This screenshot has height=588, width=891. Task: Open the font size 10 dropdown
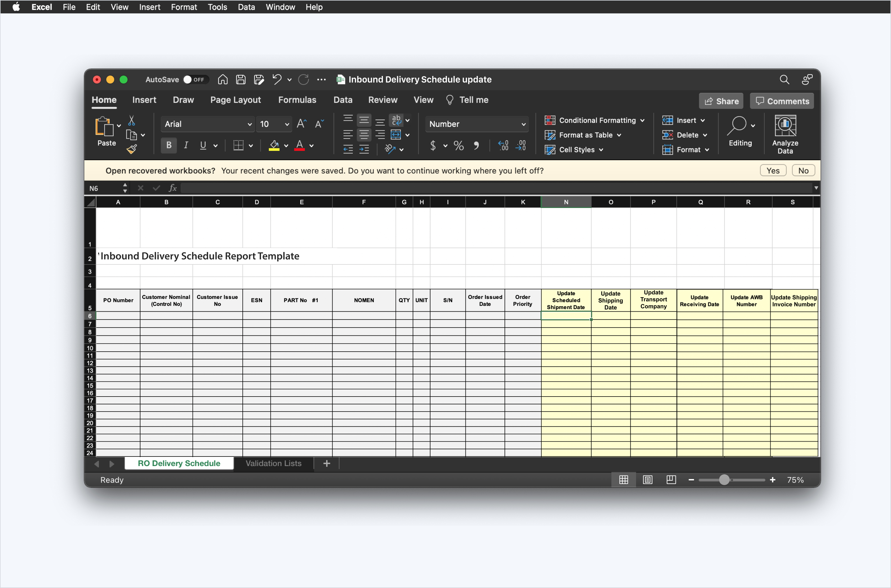pos(287,124)
